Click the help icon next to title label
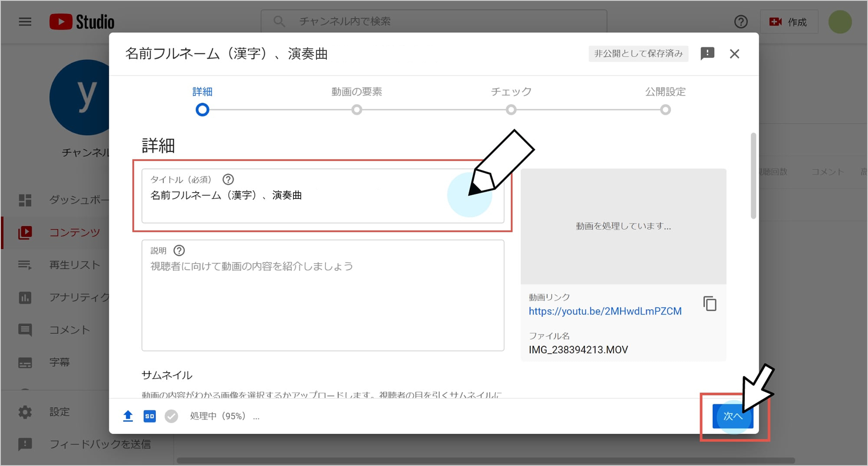 [228, 179]
